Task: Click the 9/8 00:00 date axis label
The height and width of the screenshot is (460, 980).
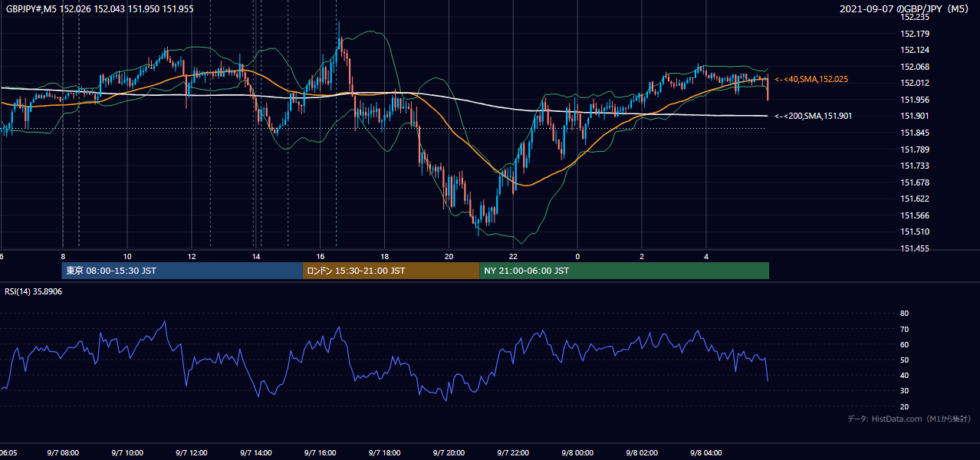Action: [578, 453]
